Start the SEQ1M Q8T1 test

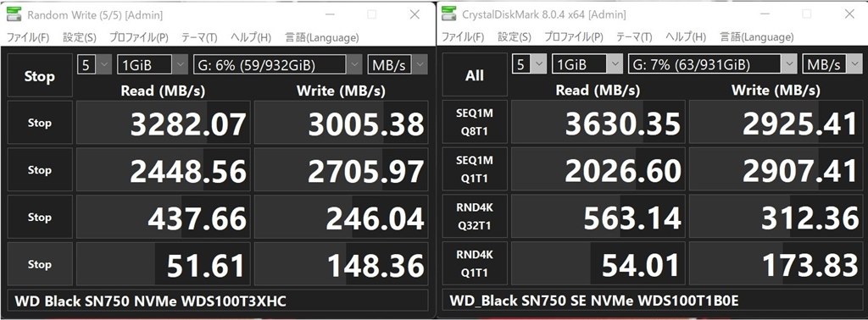[x=475, y=122]
